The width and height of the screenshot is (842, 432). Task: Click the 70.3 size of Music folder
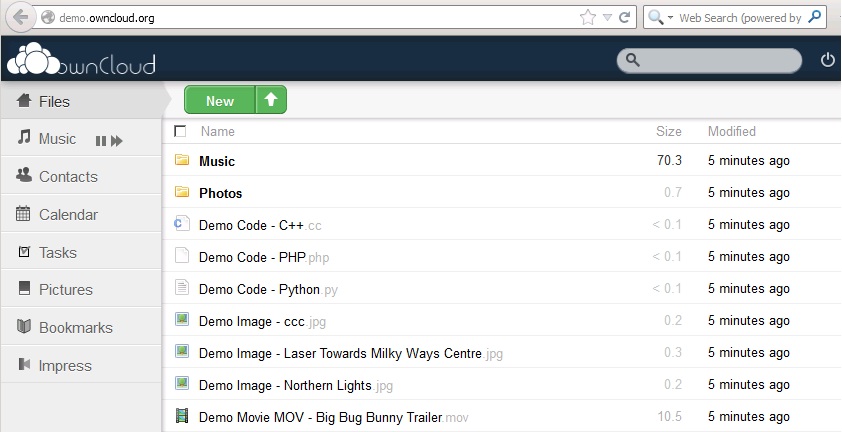tap(669, 160)
